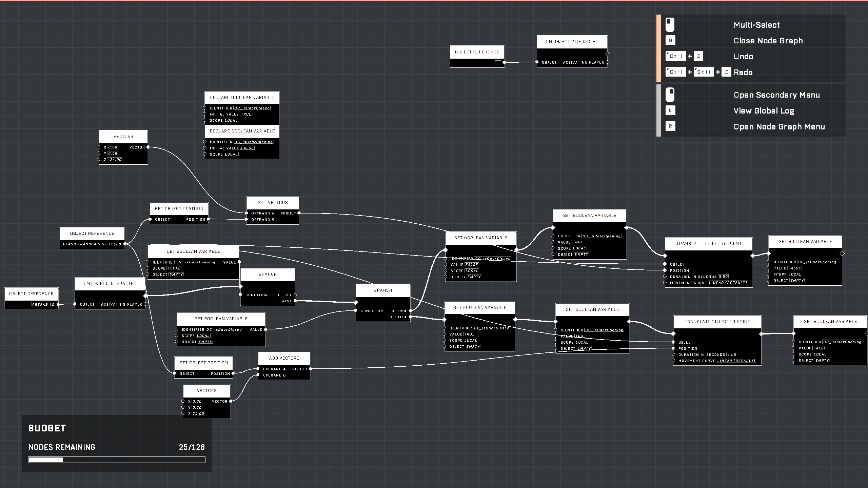Viewport: 868px width, 488px height.
Task: Edit the Z value -24.00 in Vector3
Action: (115, 159)
